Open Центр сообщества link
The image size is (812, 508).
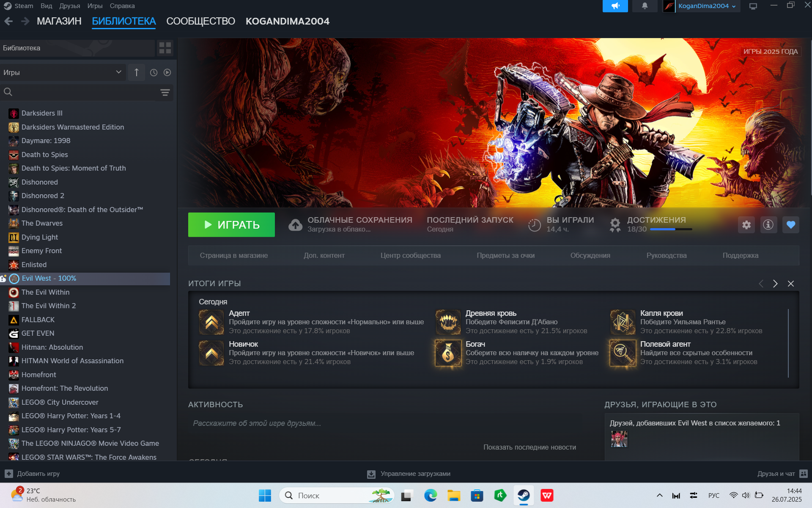click(410, 256)
